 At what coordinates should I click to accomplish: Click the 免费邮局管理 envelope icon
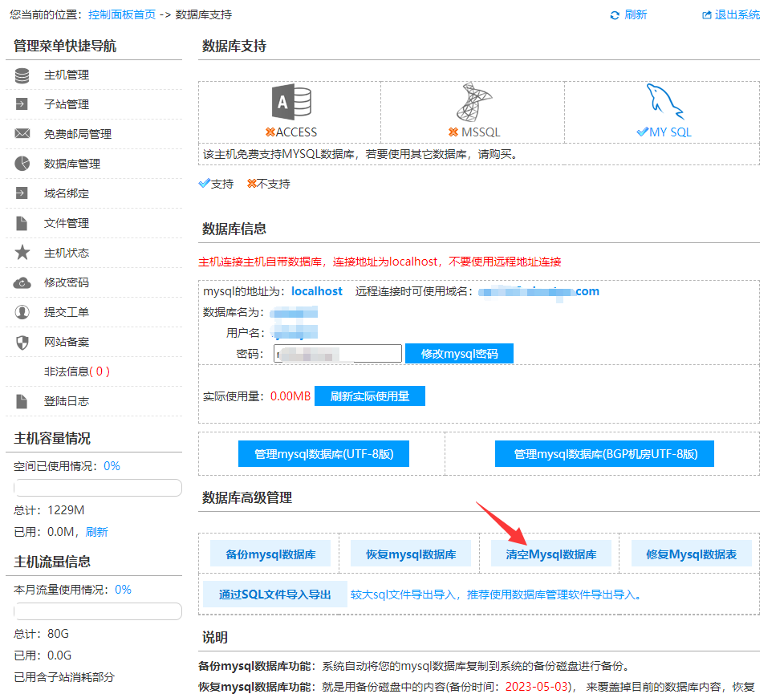tap(22, 134)
